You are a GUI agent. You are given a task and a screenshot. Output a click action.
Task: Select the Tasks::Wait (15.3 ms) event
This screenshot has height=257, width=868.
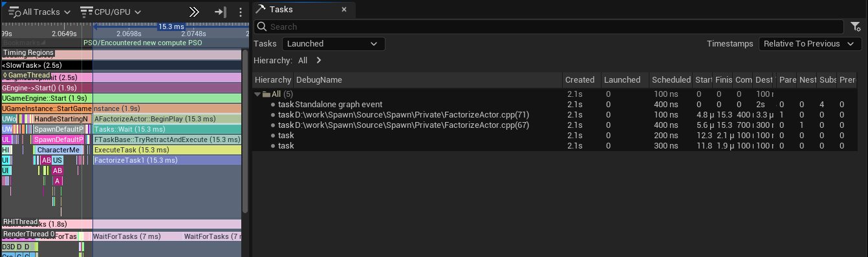pyautogui.click(x=167, y=129)
